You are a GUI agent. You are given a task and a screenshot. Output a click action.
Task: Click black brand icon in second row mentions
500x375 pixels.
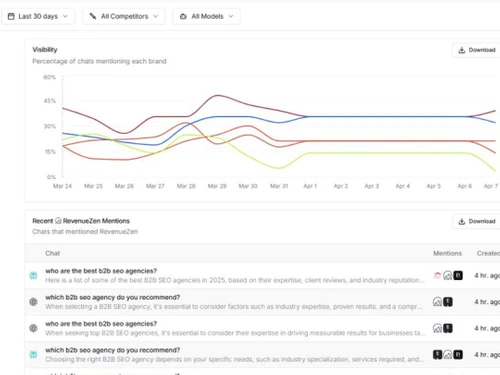point(448,302)
